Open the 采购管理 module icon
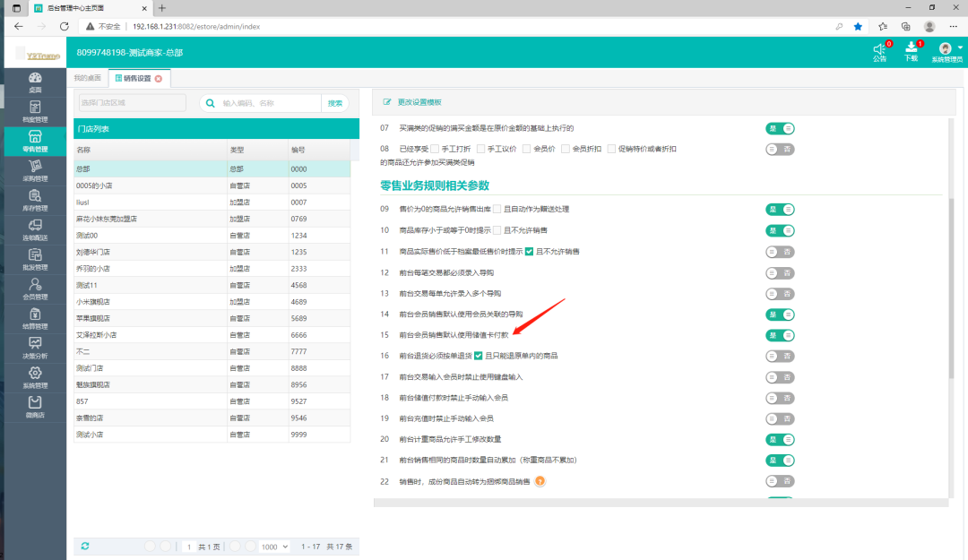This screenshot has width=968, height=560. (35, 168)
